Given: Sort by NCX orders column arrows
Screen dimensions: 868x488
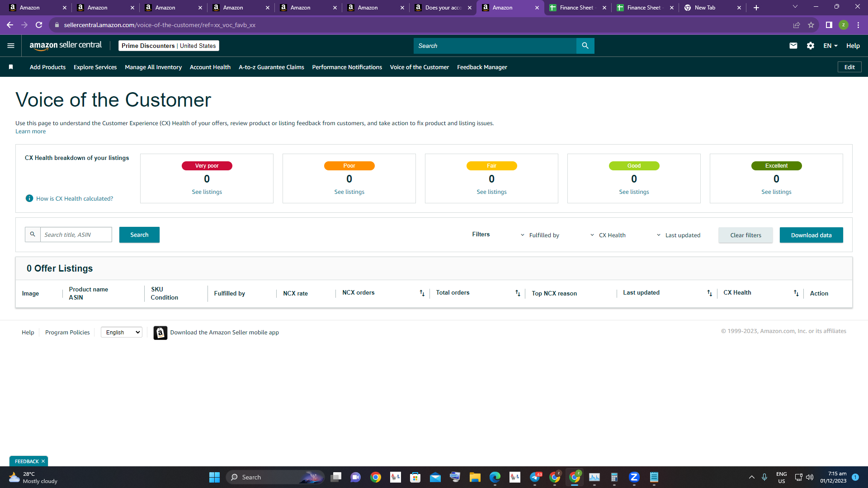Looking at the screenshot, I should coord(422,293).
